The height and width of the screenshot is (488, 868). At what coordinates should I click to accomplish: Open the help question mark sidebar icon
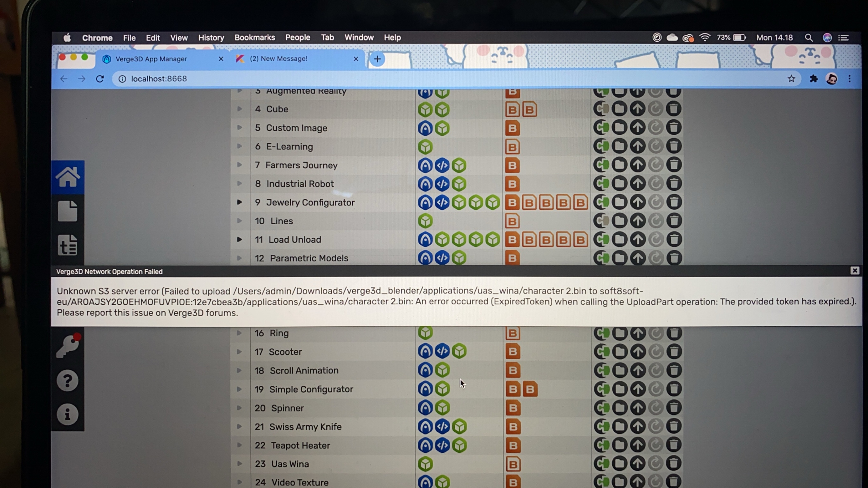coord(67,381)
